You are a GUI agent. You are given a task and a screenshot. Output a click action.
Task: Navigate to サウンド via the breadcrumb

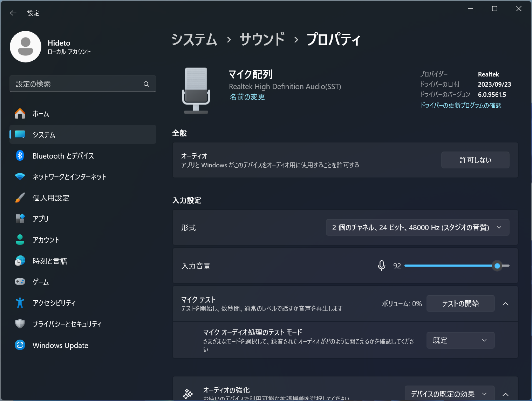[261, 39]
